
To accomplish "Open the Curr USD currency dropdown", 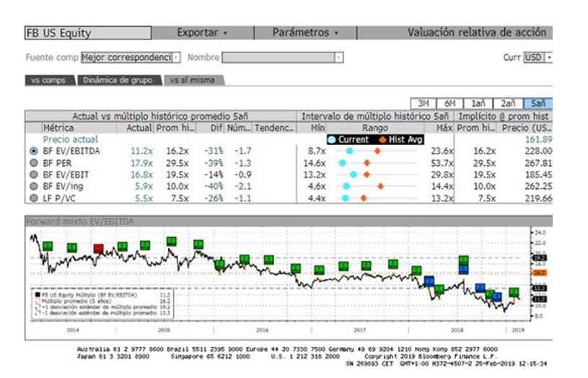I will point(549,58).
